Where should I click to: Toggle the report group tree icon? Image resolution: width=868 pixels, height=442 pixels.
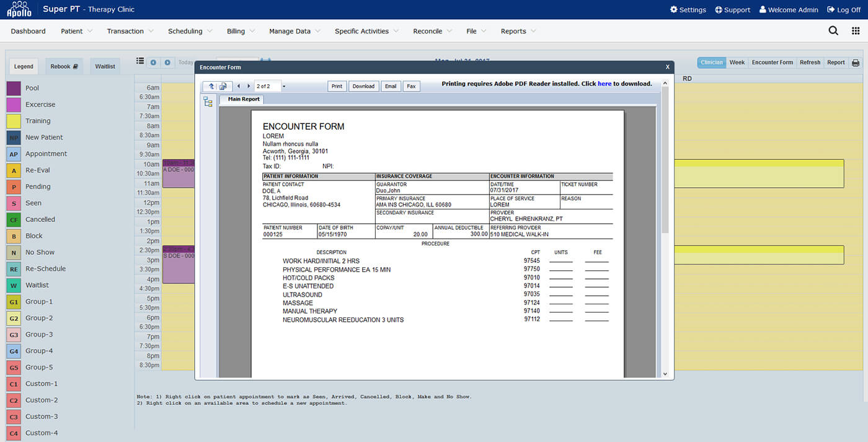point(208,102)
